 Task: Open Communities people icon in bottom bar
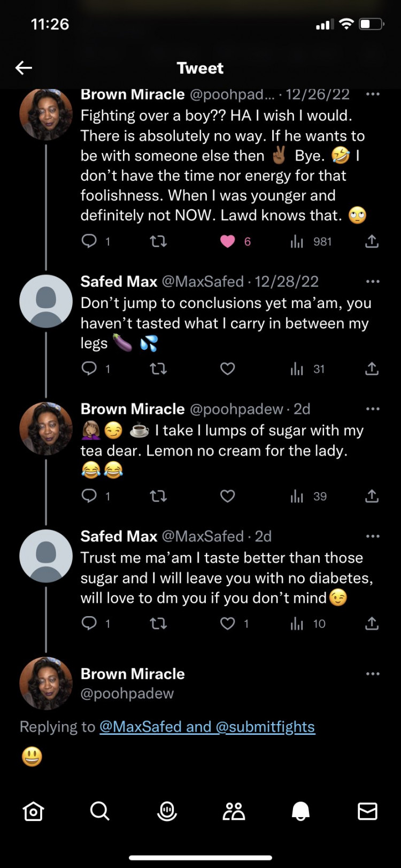click(234, 811)
